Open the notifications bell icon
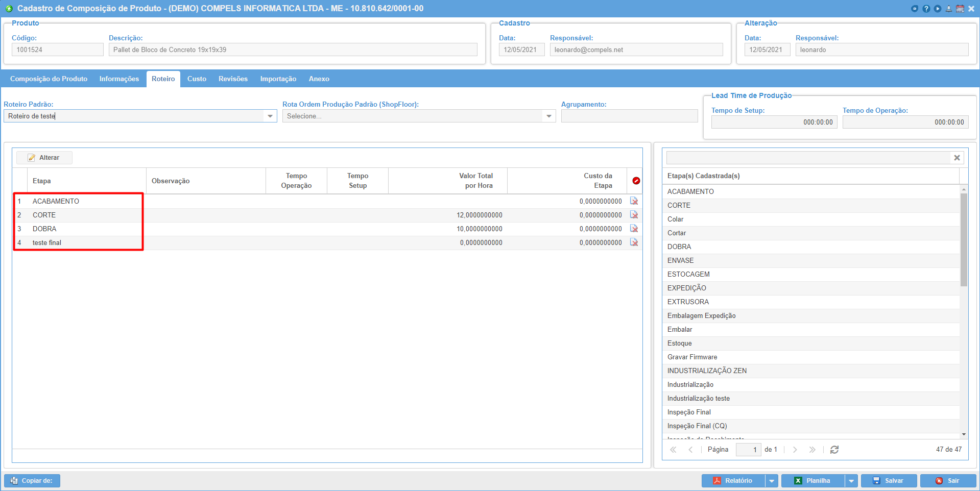 click(949, 9)
